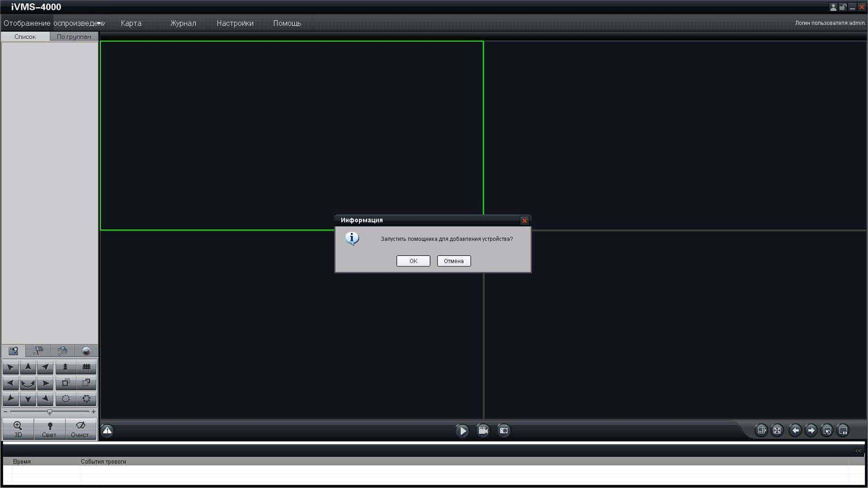Screen dimensions: 868x488
Task: Open the Журнал menu
Action: tap(183, 23)
